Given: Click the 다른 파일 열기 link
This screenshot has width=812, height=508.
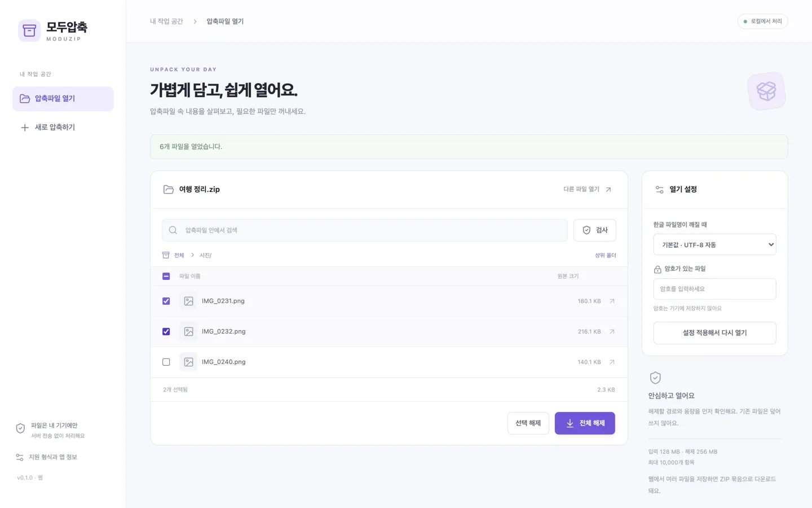Looking at the screenshot, I should pos(588,190).
